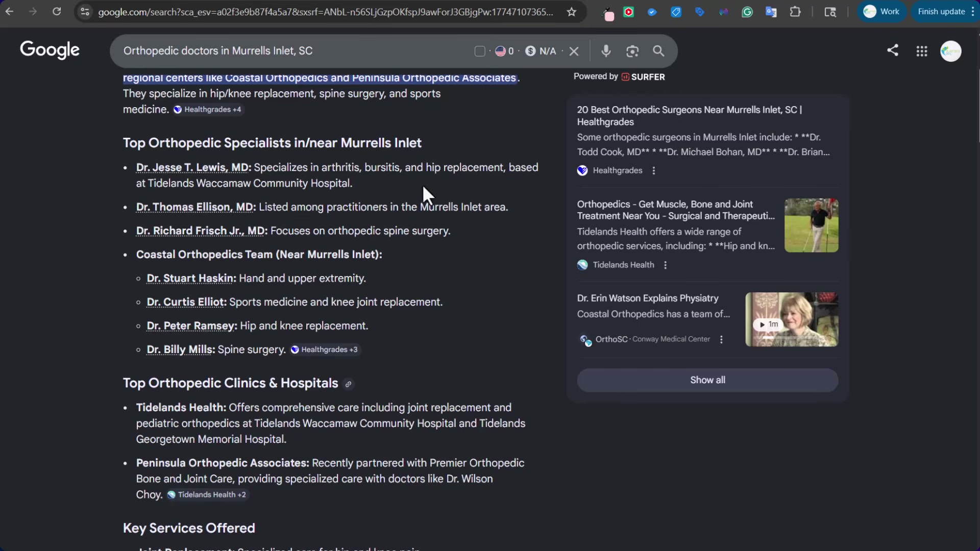The width and height of the screenshot is (980, 551).
Task: Open the blue checkmark extension
Action: (x=652, y=12)
